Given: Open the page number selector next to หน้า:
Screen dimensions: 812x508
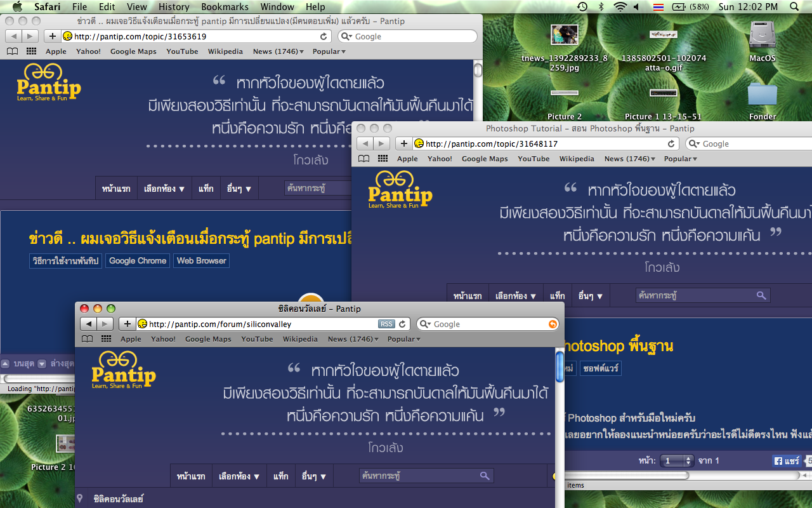Looking at the screenshot, I should pyautogui.click(x=678, y=461).
